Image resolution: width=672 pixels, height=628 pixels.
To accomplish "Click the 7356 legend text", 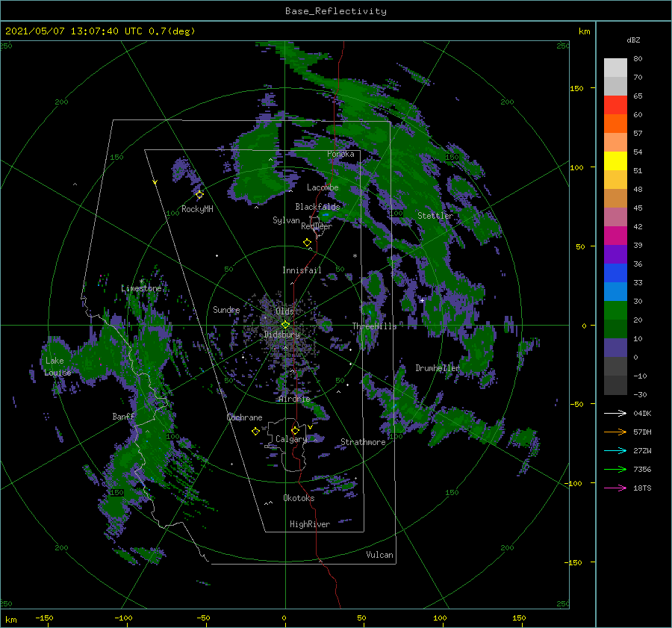I will coord(642,470).
